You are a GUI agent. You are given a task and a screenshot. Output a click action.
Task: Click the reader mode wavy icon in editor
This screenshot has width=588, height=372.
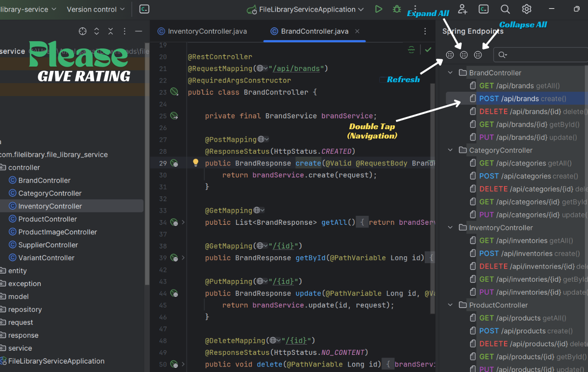point(411,49)
